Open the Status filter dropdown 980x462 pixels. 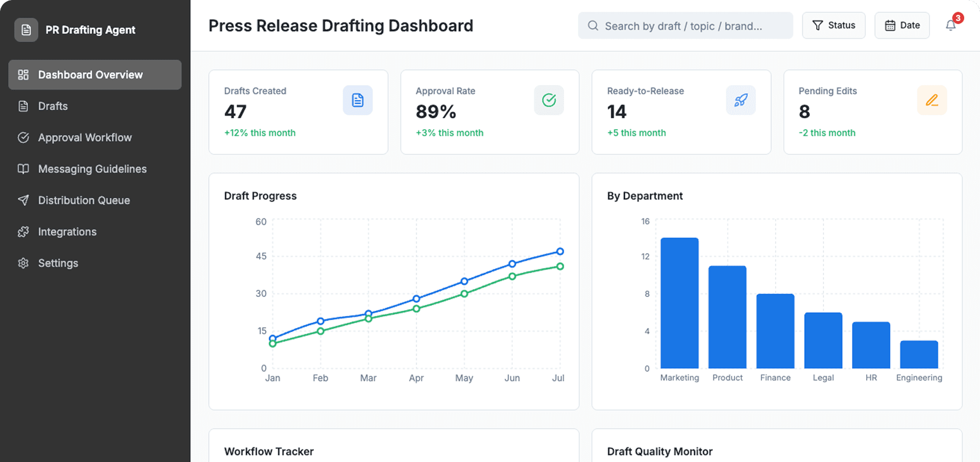click(x=834, y=25)
